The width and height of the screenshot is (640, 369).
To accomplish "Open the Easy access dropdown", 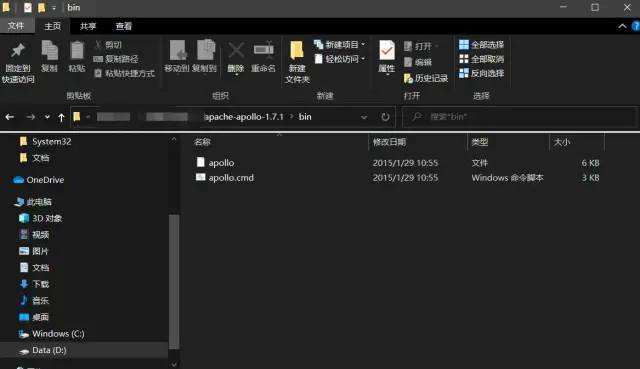I will tap(340, 59).
